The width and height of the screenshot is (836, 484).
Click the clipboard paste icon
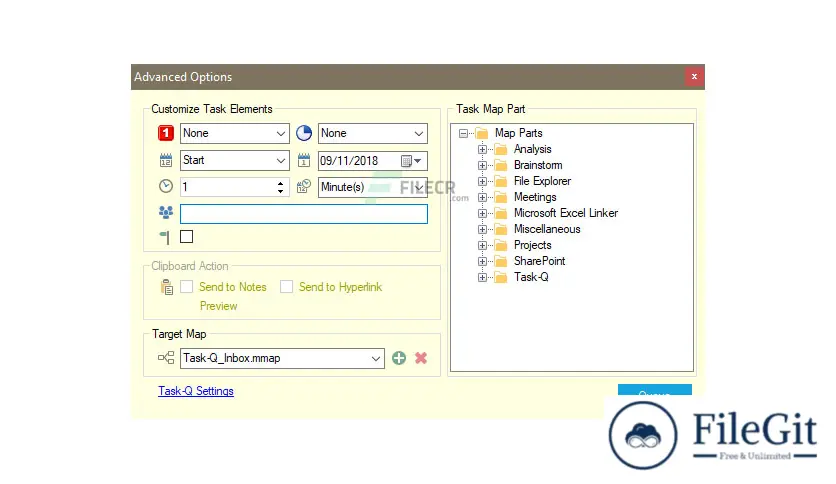(x=167, y=287)
